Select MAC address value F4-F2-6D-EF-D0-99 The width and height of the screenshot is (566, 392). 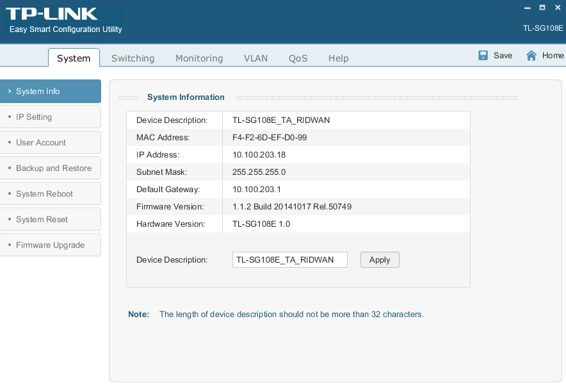(270, 138)
